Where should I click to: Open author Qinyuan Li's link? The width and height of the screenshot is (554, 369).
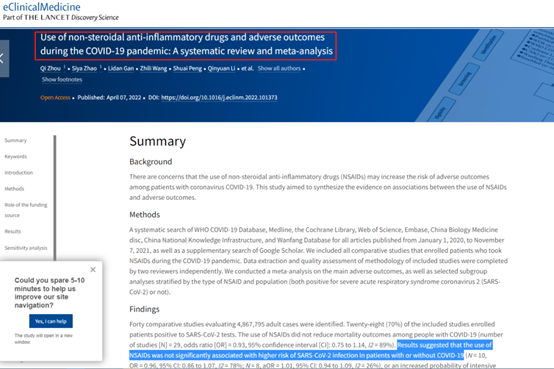221,69
